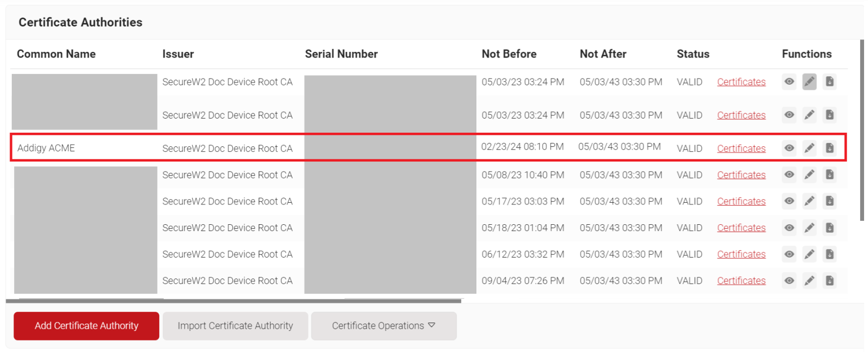The image size is (868, 353).
Task: Expand the Certificate Operations dropdown
Action: tap(384, 325)
